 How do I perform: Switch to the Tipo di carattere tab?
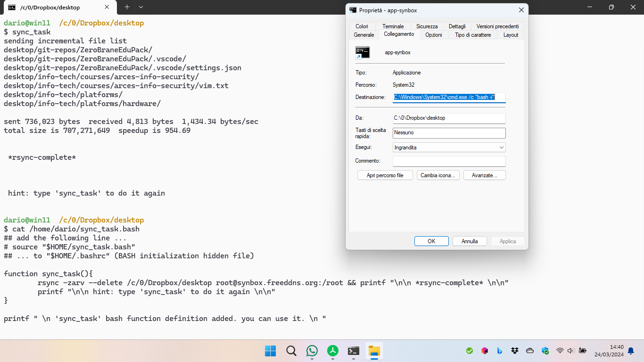click(x=473, y=35)
